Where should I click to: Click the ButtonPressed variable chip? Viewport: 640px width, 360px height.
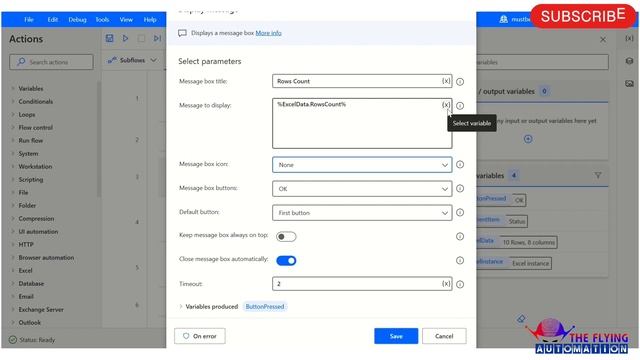[265, 307]
